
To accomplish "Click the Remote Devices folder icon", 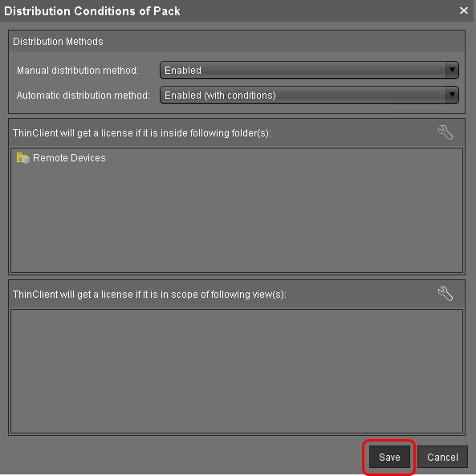I will click(22, 158).
